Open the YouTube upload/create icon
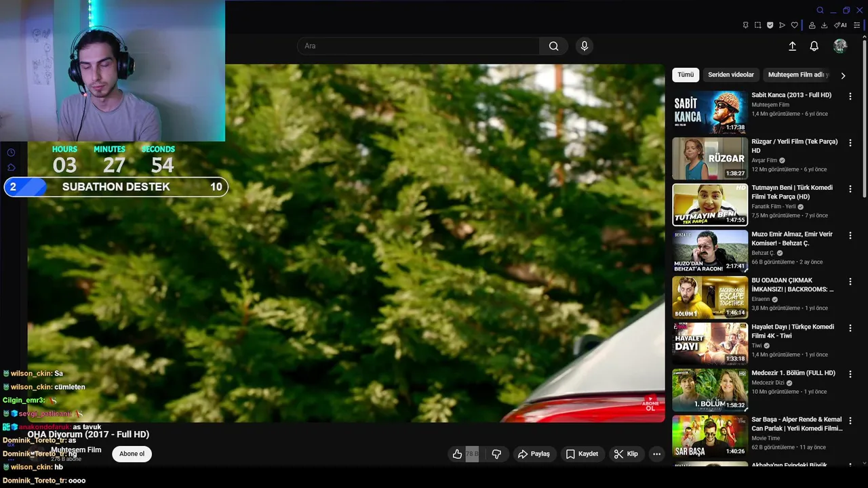 [x=792, y=46]
